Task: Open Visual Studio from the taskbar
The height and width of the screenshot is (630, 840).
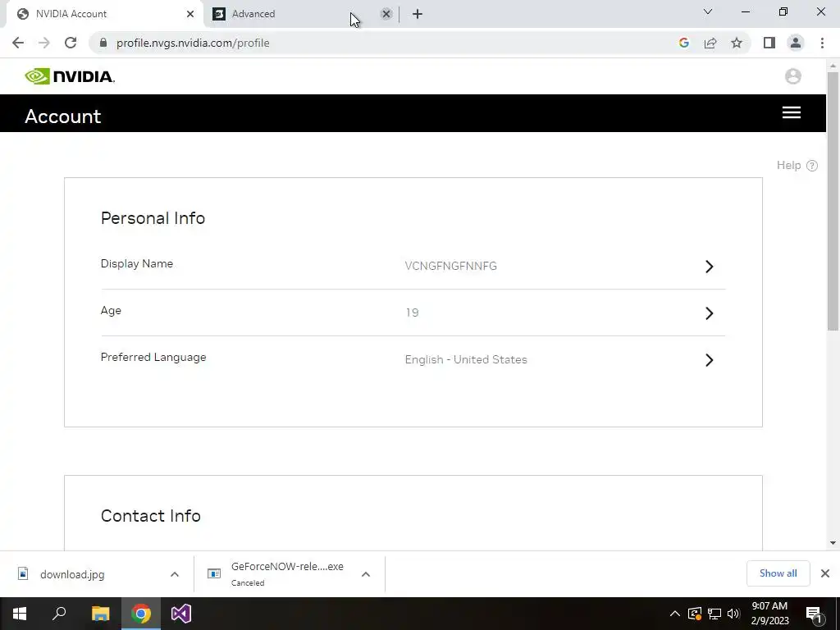Action: 181,614
